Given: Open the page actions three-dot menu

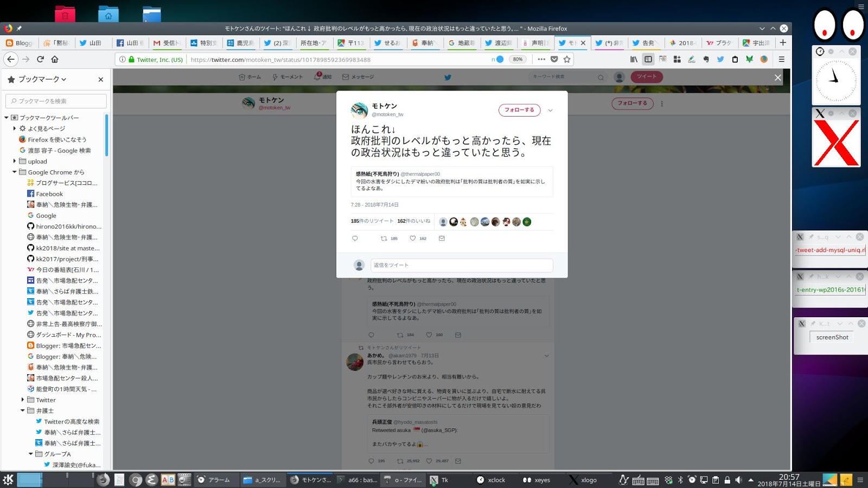Looking at the screenshot, I should pyautogui.click(x=541, y=59).
